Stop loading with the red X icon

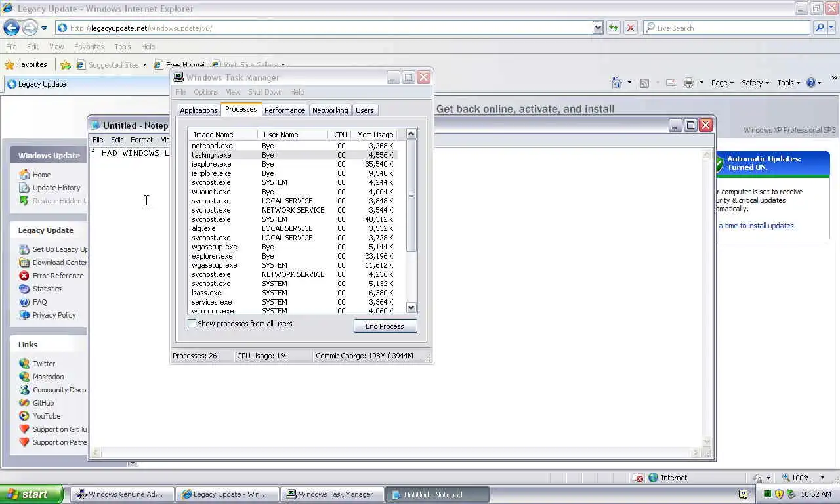[631, 28]
